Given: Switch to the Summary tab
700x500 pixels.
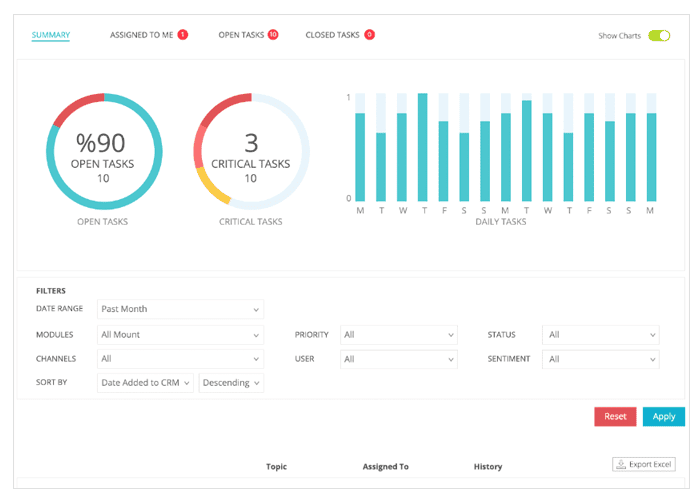Looking at the screenshot, I should pyautogui.click(x=51, y=35).
